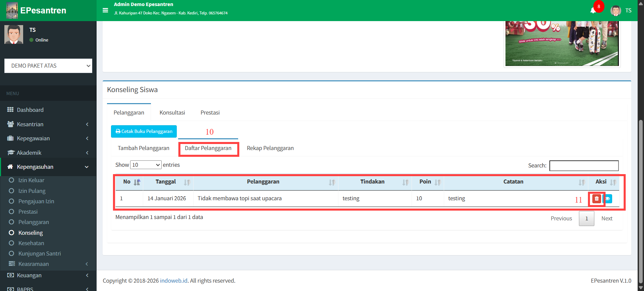Open Dashboard from the sidebar
Screen dimensions: 644x291
[30, 110]
